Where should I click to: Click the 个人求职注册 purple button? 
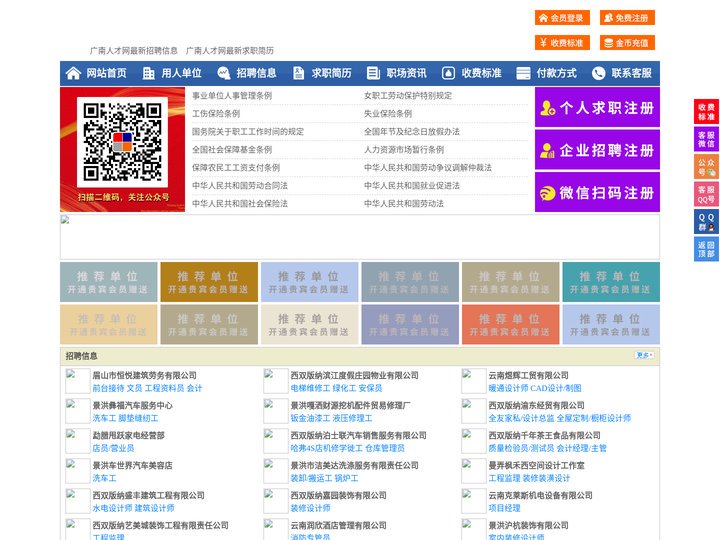[597, 107]
